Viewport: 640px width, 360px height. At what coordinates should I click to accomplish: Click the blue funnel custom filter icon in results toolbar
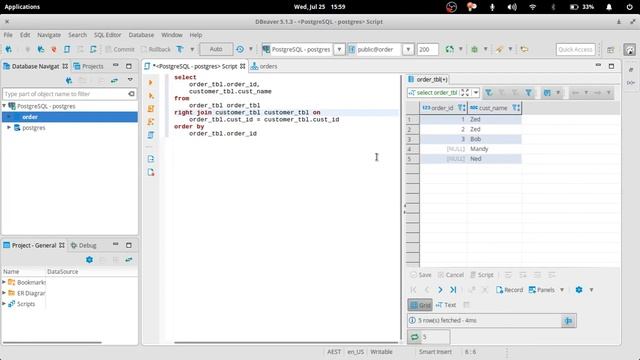click(x=529, y=93)
